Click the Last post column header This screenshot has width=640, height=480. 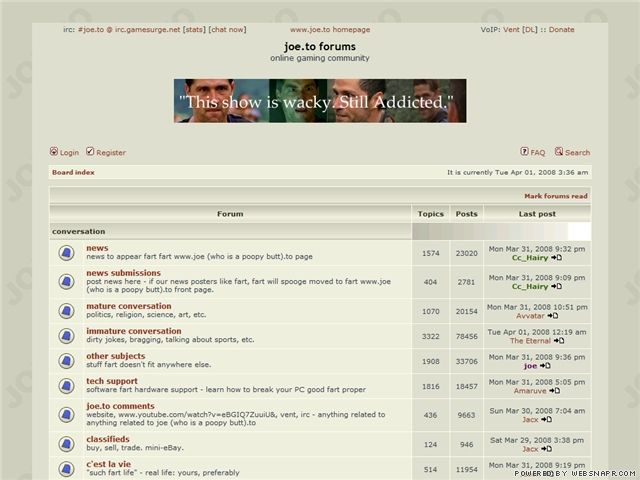(537, 214)
